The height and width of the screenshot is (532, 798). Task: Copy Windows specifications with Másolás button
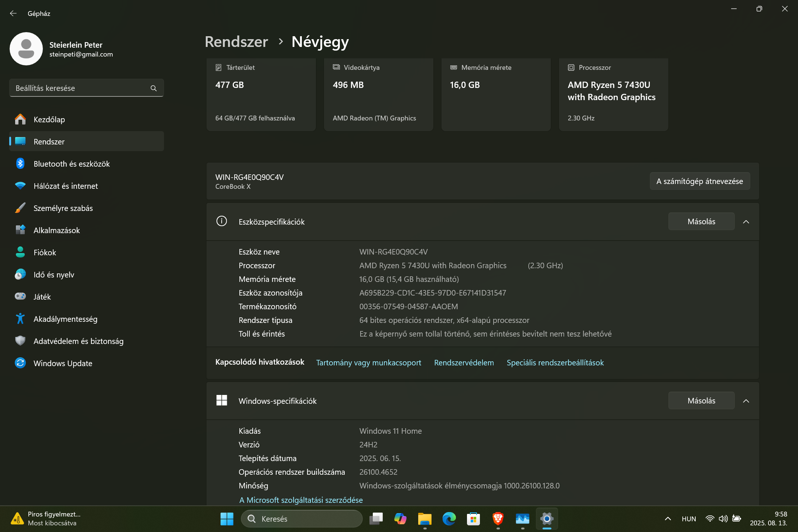point(701,400)
